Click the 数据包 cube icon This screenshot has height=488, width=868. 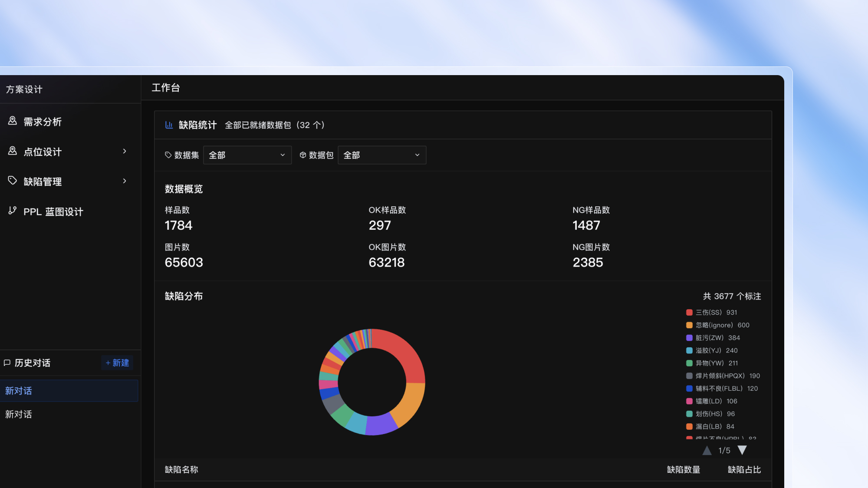coord(303,155)
